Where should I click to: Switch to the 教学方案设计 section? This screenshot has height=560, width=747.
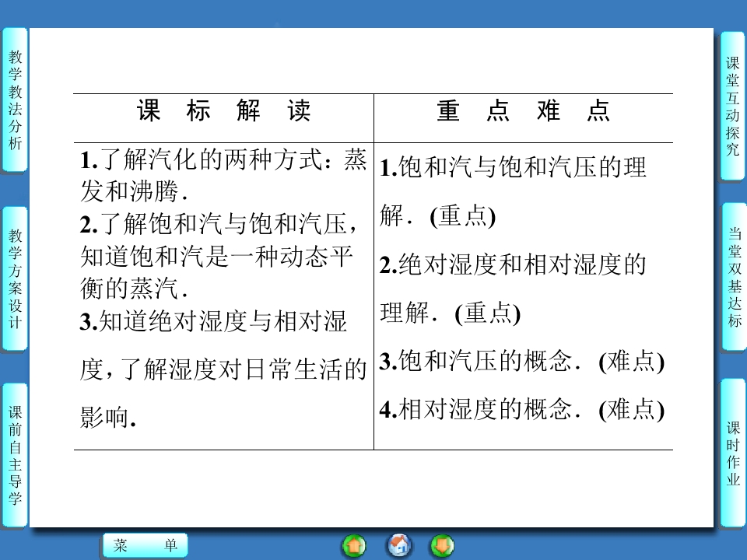tap(15, 278)
